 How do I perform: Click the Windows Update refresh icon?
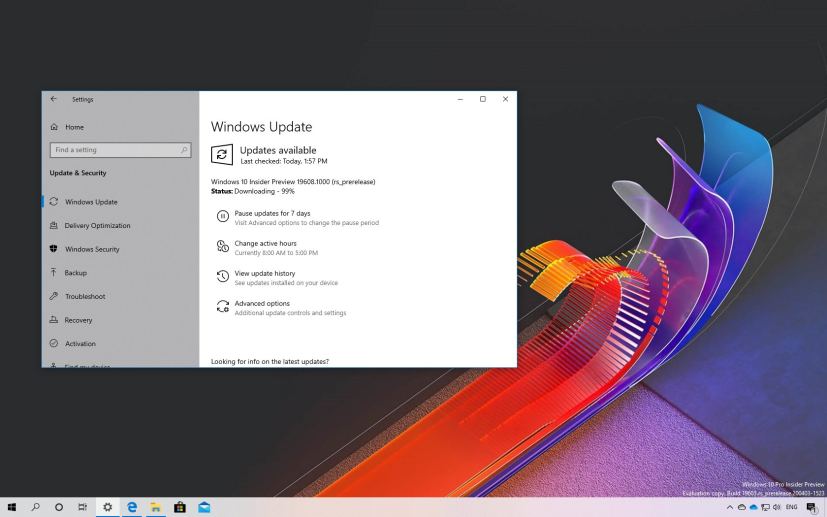(222, 155)
